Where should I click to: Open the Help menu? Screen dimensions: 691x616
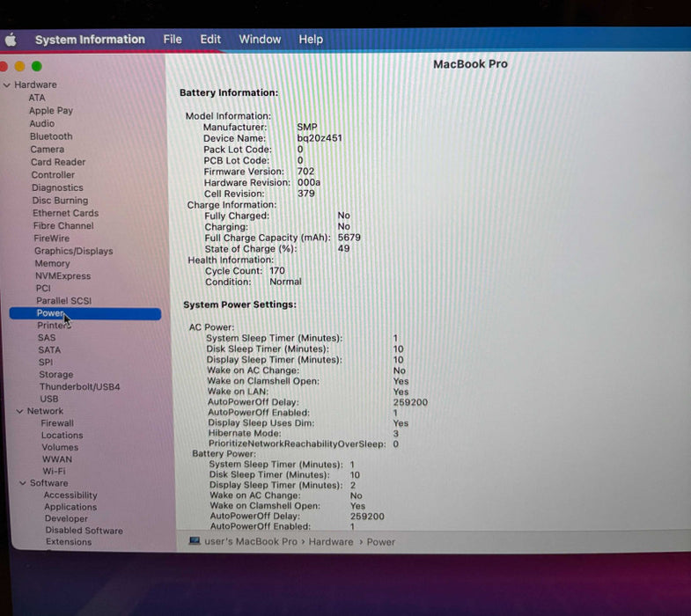tap(311, 40)
